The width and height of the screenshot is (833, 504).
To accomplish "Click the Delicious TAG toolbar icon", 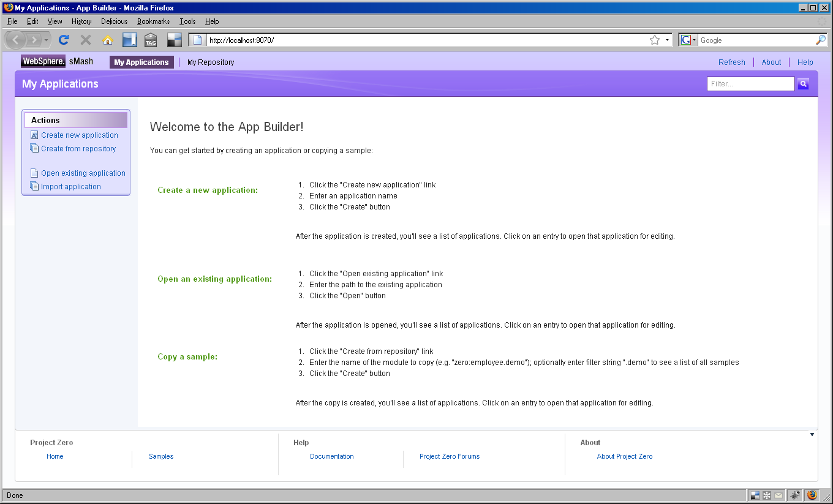I will tap(151, 40).
